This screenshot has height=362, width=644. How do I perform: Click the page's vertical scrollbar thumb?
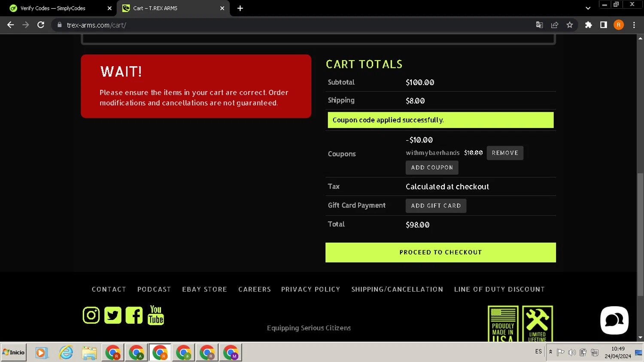(x=640, y=234)
